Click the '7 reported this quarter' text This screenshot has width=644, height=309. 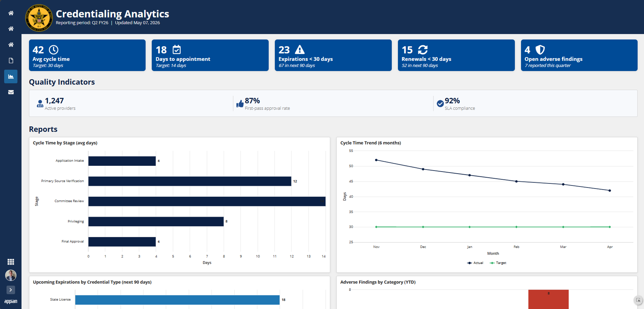(x=548, y=65)
